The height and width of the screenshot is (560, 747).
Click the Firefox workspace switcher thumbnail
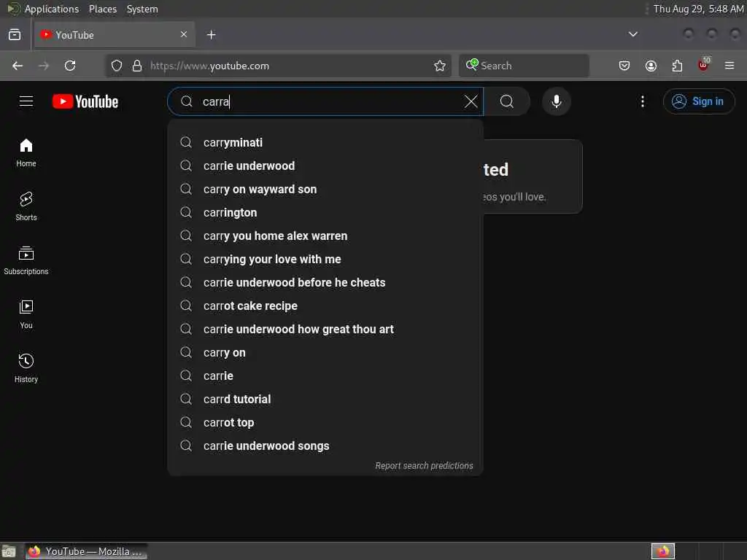point(662,551)
